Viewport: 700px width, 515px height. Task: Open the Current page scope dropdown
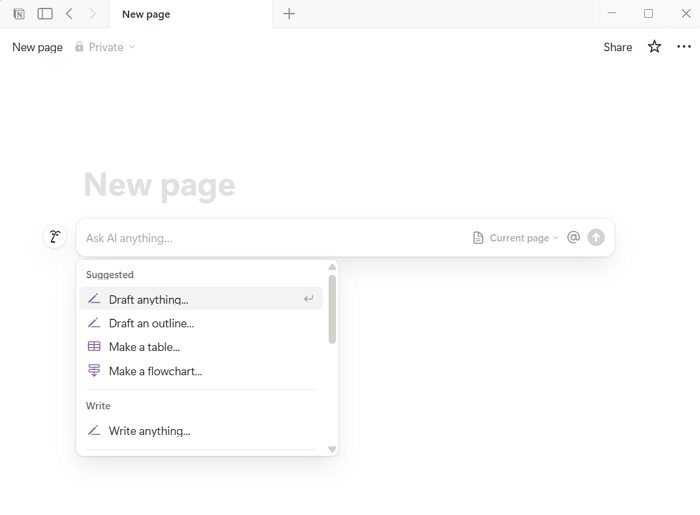[x=515, y=238]
